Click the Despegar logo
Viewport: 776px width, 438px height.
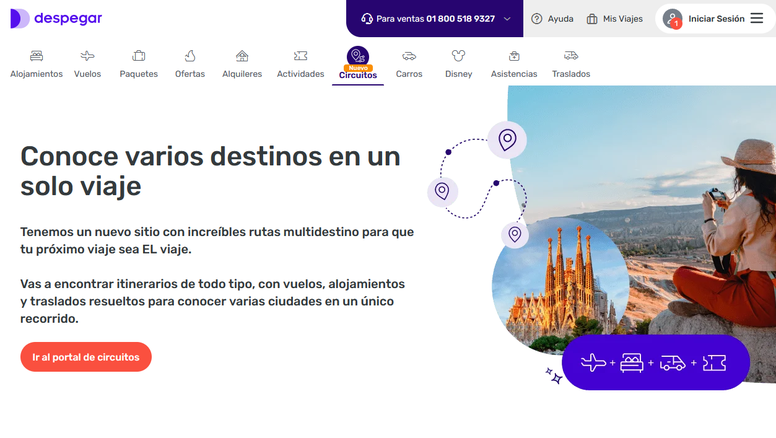[x=56, y=18]
